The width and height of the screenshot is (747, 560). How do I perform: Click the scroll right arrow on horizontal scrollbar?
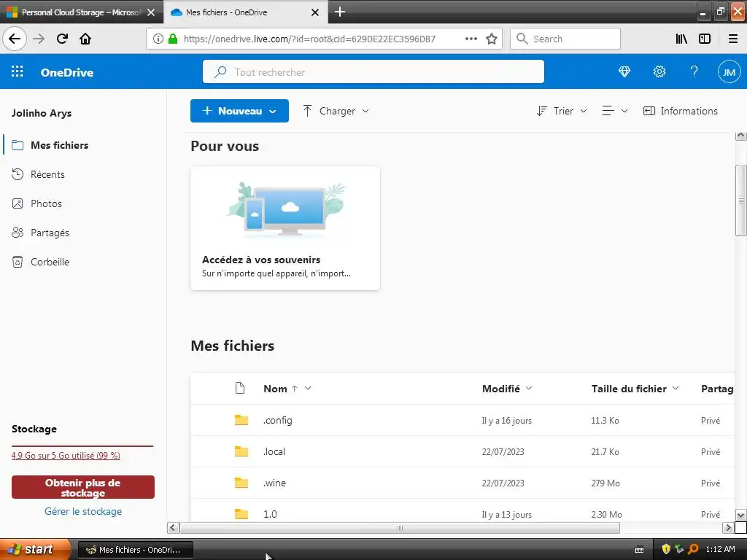pyautogui.click(x=728, y=528)
